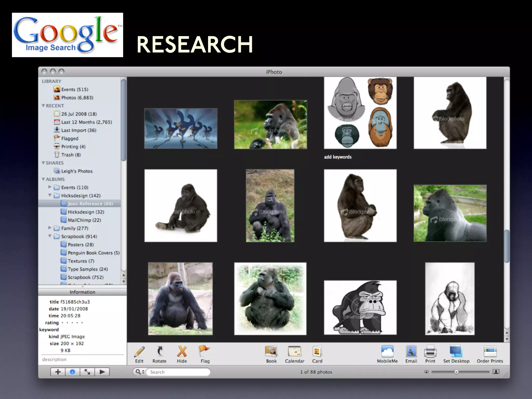Select Last 12 Months in sidebar
The width and height of the screenshot is (532, 399).
86,122
